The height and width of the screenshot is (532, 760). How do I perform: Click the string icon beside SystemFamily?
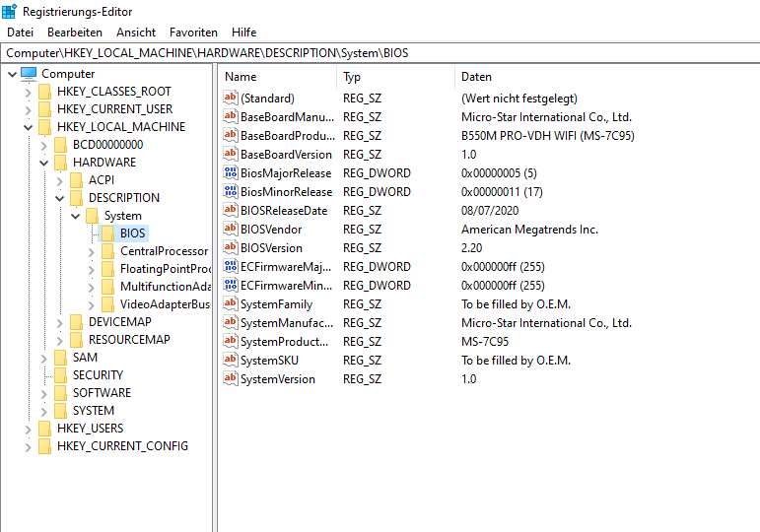point(231,303)
